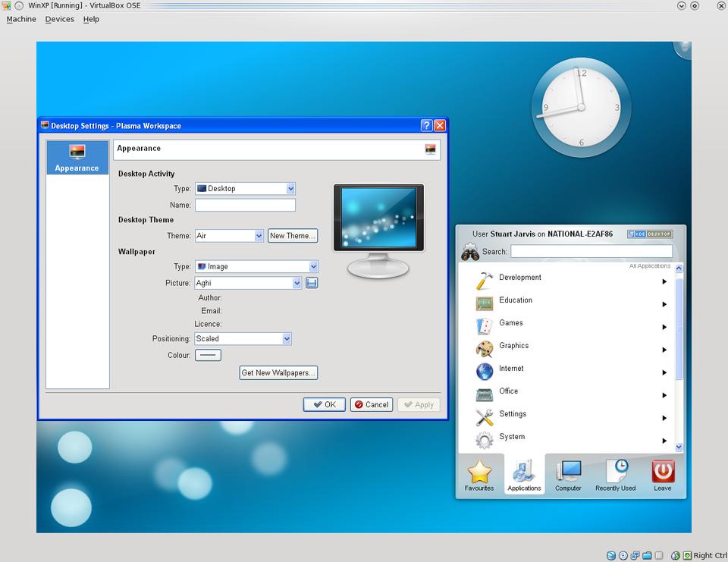This screenshot has width=728, height=562.
Task: Open the Computer tab in the launcher
Action: click(x=568, y=474)
